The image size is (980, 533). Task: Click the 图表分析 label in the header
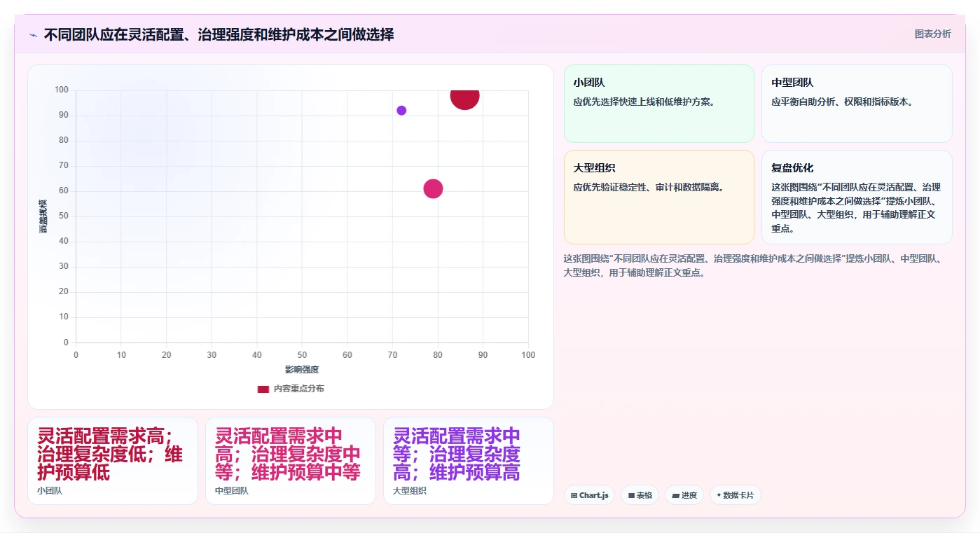pyautogui.click(x=932, y=34)
